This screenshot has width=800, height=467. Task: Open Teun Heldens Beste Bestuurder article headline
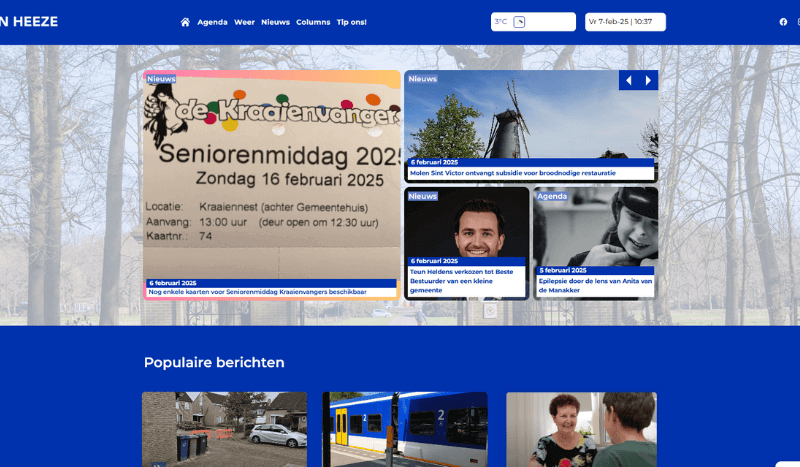(462, 281)
